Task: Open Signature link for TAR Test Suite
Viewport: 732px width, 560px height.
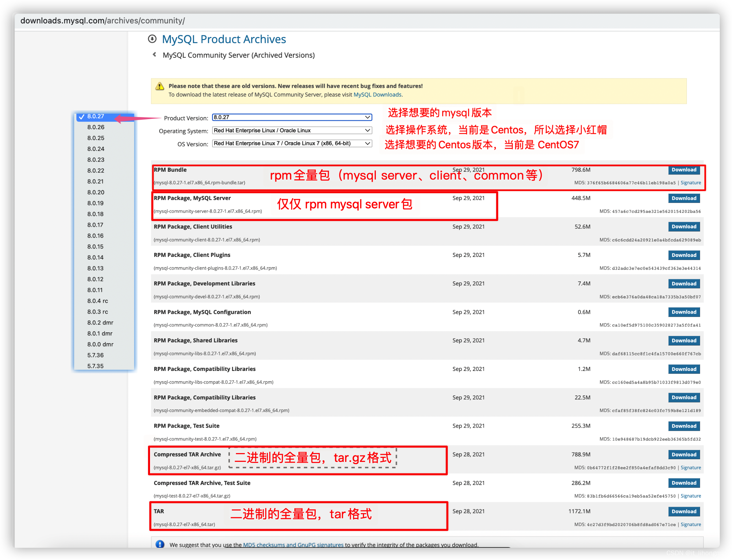Action: pyautogui.click(x=691, y=496)
